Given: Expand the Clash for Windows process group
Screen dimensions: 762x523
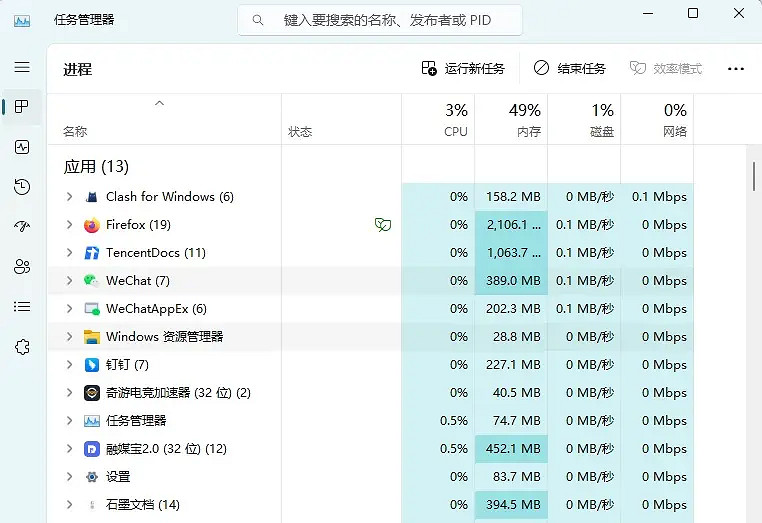Looking at the screenshot, I should (x=69, y=197).
